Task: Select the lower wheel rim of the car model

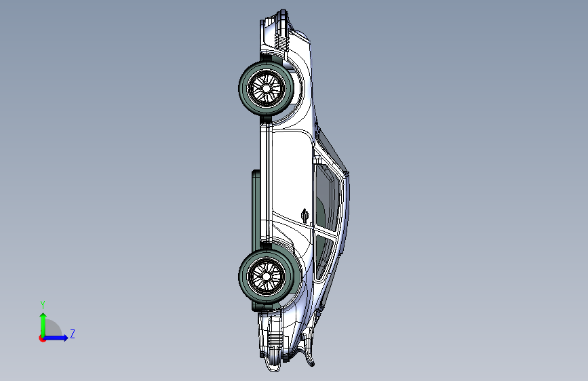Action: pyautogui.click(x=267, y=277)
